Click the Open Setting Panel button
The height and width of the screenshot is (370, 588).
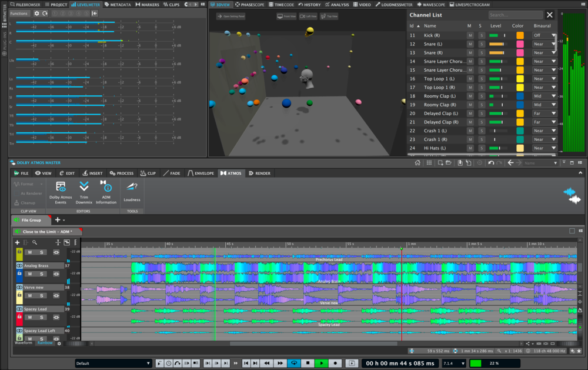click(x=229, y=16)
